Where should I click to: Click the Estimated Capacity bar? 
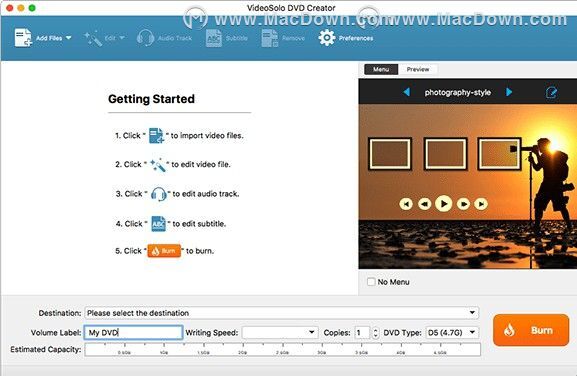[x=283, y=350]
